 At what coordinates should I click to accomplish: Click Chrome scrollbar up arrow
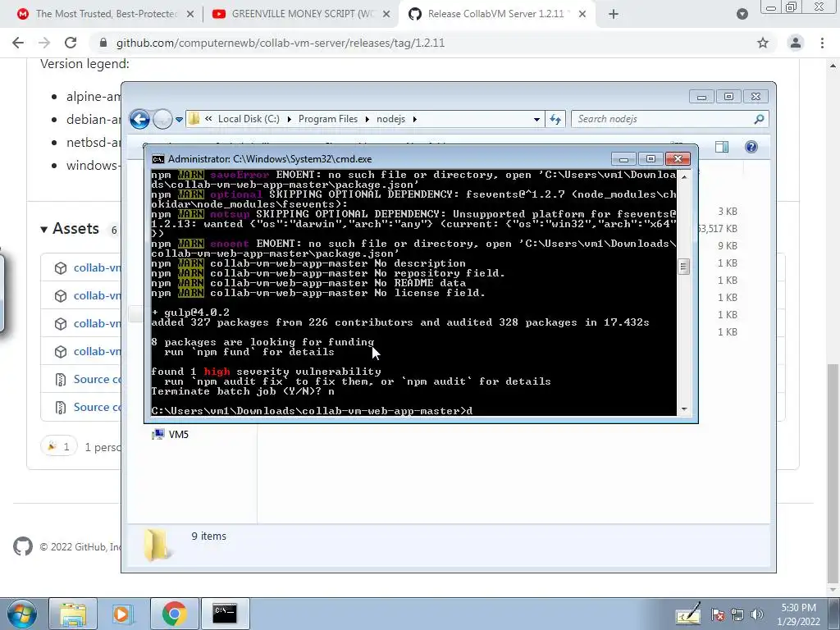point(833,66)
